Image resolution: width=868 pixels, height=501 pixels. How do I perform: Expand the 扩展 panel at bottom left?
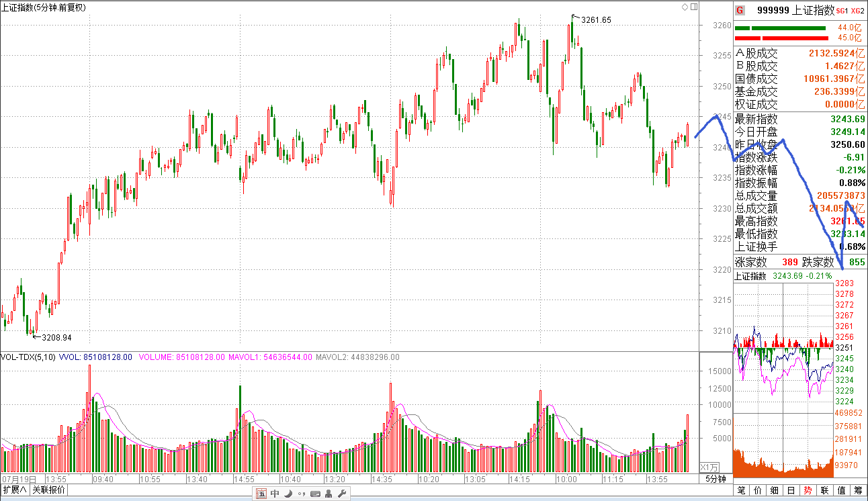pos(15,490)
